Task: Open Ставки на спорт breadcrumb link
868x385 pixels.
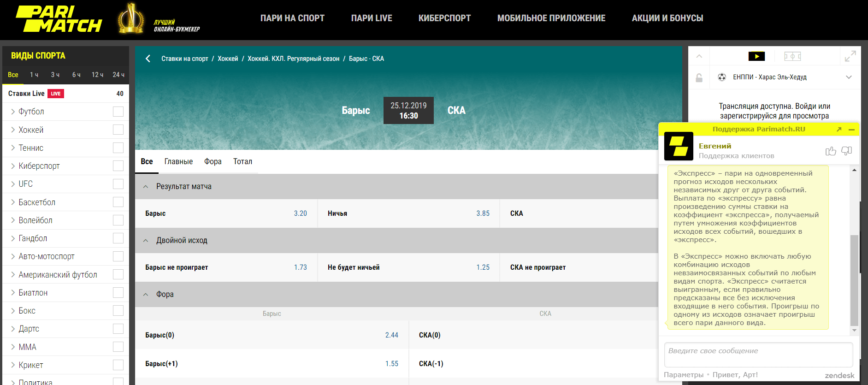Action: point(185,59)
